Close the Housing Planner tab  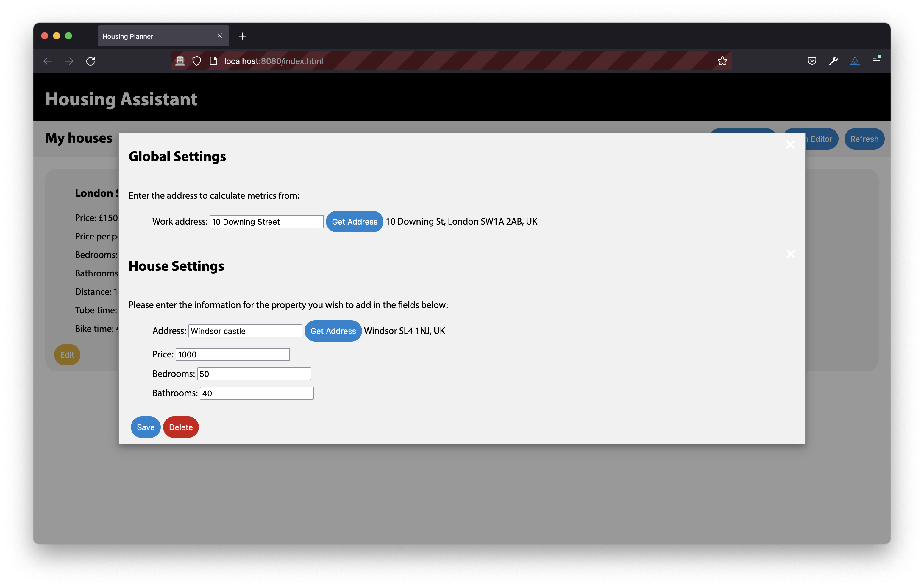219,36
